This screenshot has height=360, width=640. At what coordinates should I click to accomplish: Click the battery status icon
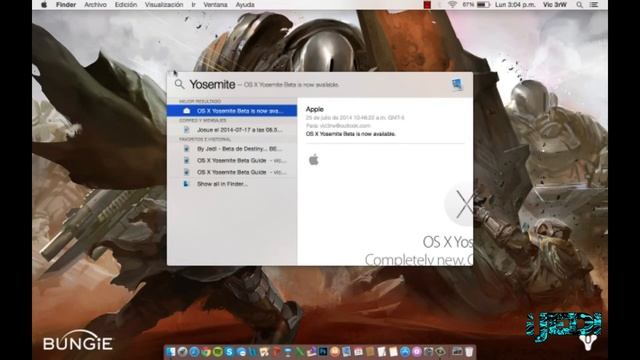[x=483, y=5]
